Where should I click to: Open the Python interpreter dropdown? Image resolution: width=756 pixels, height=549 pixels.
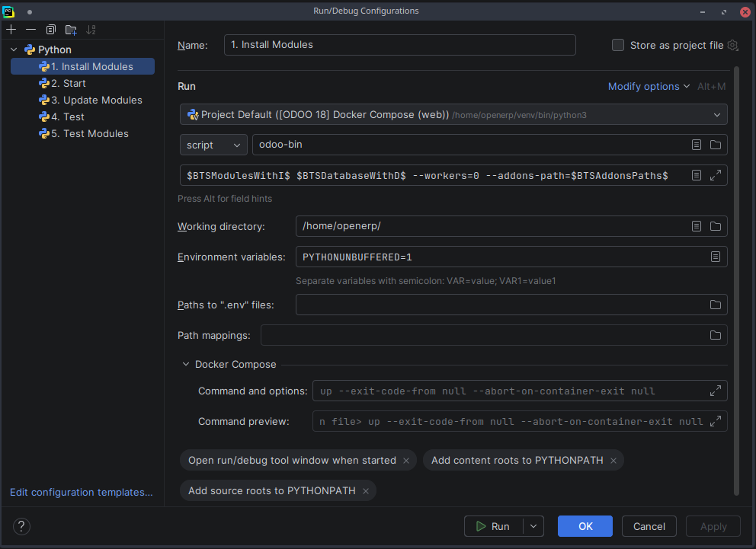coord(453,115)
